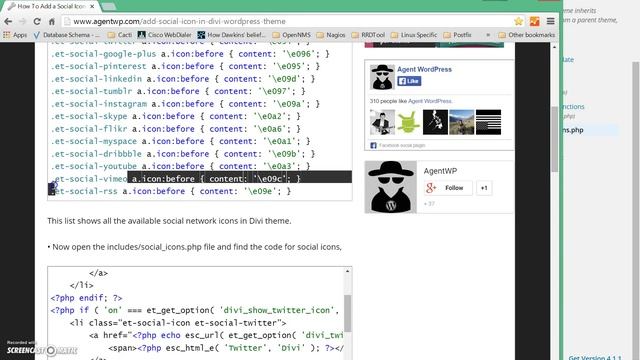Click the Agent WordPress Facebook avatar image
Image resolution: width=640 pixels, height=360 pixels.
382,77
